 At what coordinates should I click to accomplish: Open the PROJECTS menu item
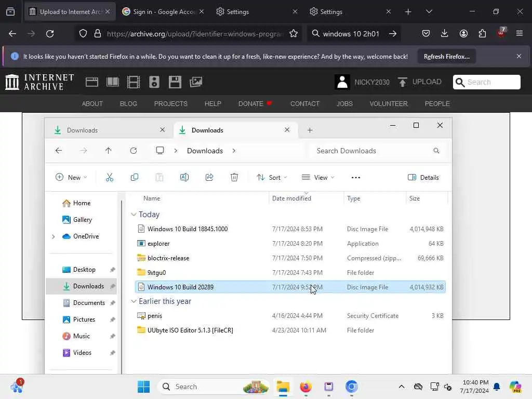(x=170, y=104)
